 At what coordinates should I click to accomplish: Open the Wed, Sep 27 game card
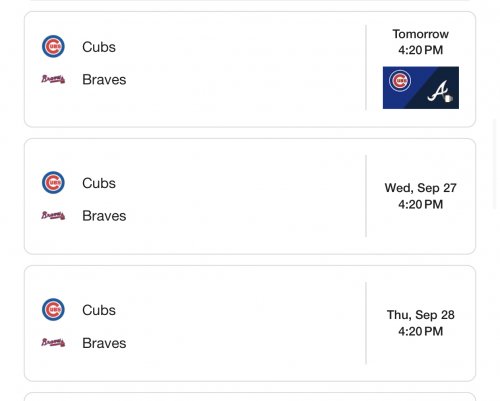250,196
